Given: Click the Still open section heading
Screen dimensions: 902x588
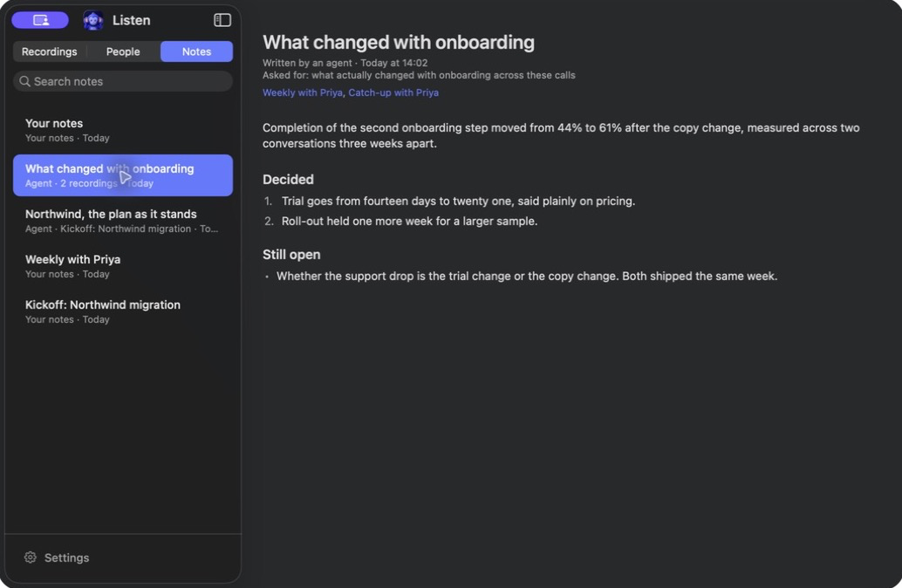Looking at the screenshot, I should [291, 254].
